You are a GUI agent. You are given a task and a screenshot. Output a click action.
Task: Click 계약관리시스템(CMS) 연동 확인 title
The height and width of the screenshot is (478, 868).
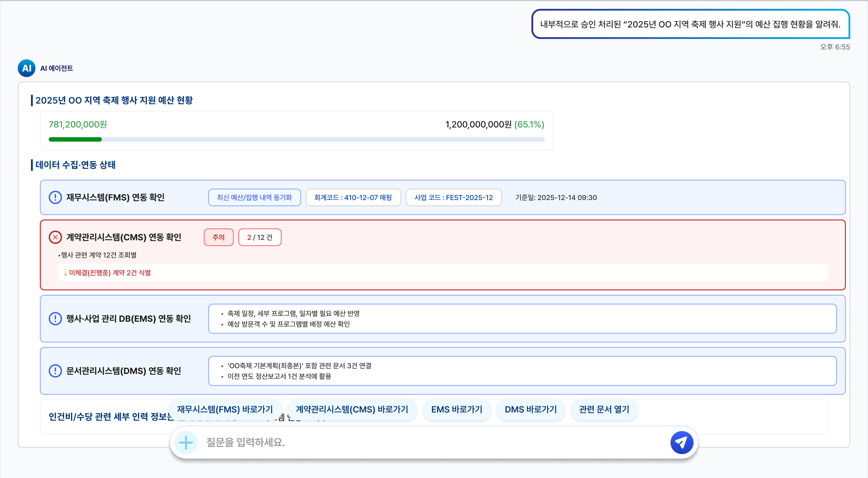click(124, 237)
